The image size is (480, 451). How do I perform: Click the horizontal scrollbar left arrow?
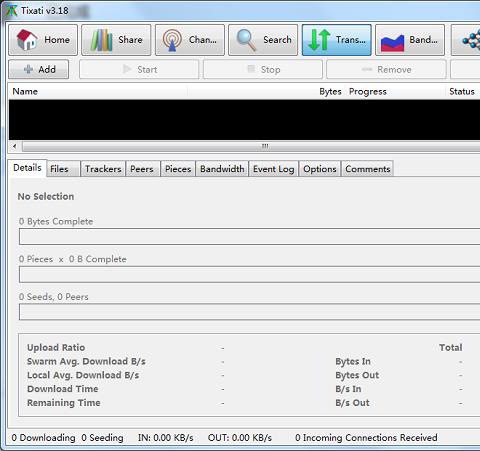coord(15,146)
